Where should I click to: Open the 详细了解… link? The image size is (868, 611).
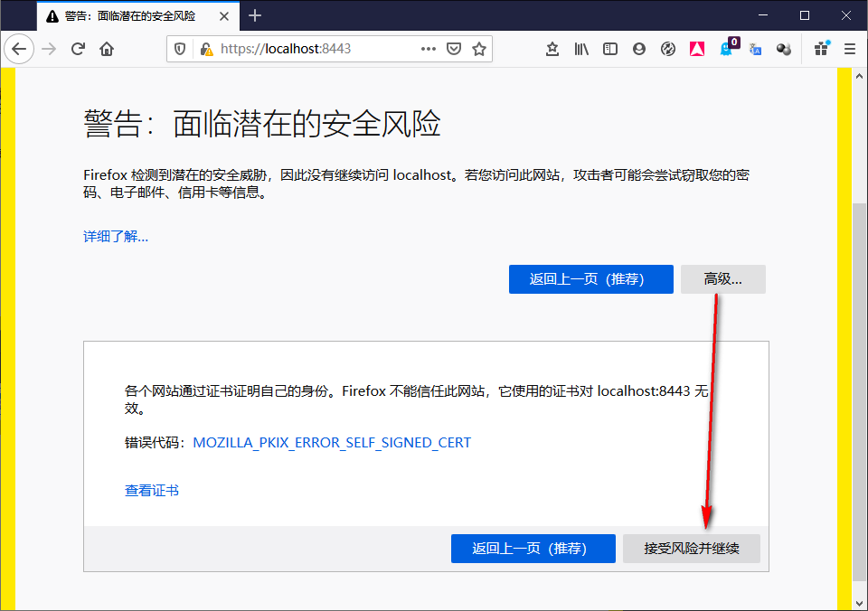pyautogui.click(x=116, y=237)
